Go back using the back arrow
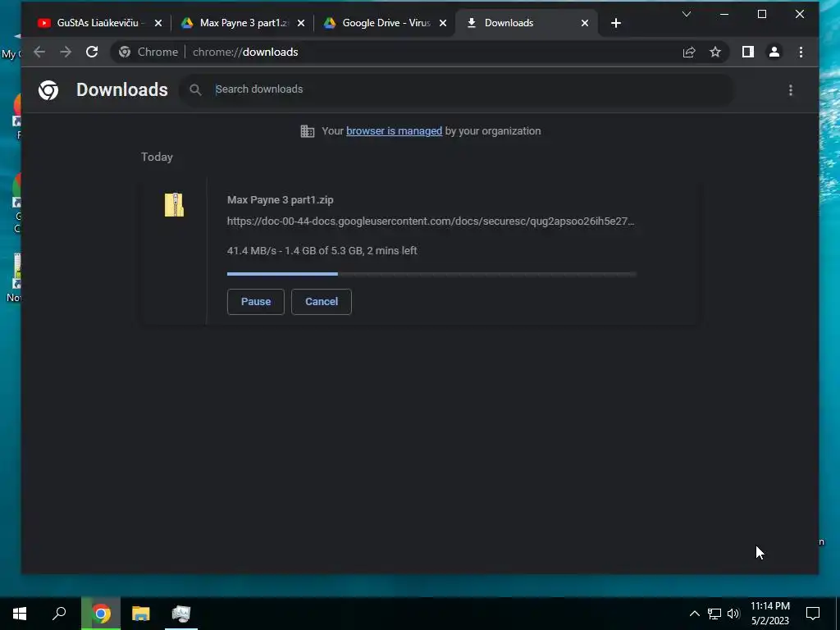 pyautogui.click(x=39, y=52)
